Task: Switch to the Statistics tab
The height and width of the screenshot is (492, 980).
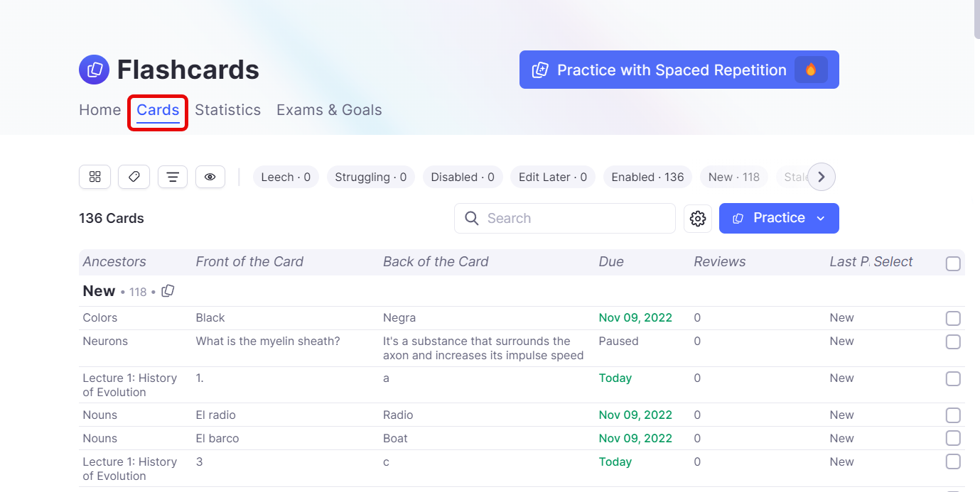Action: (x=227, y=110)
